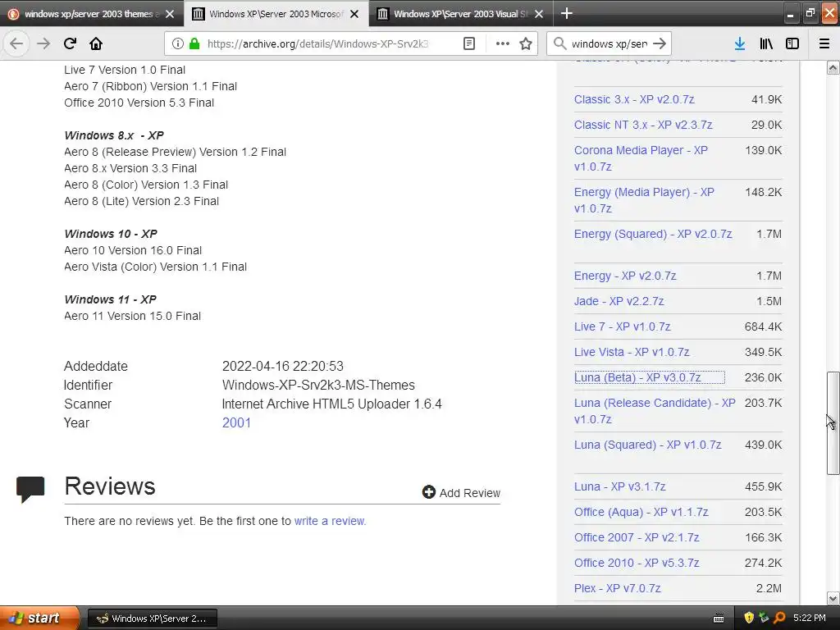Image resolution: width=840 pixels, height=630 pixels.
Task: Open the library bookshelf icon
Action: 766,43
